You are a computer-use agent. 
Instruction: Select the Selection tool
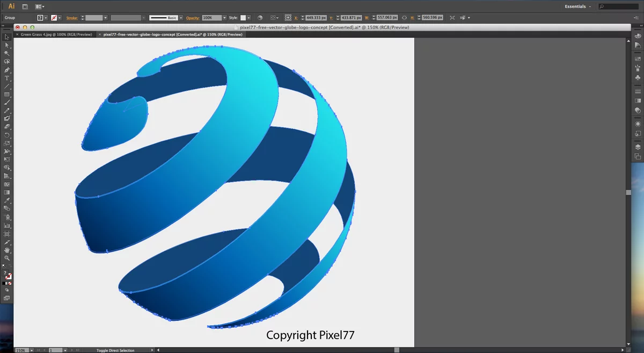tap(7, 37)
